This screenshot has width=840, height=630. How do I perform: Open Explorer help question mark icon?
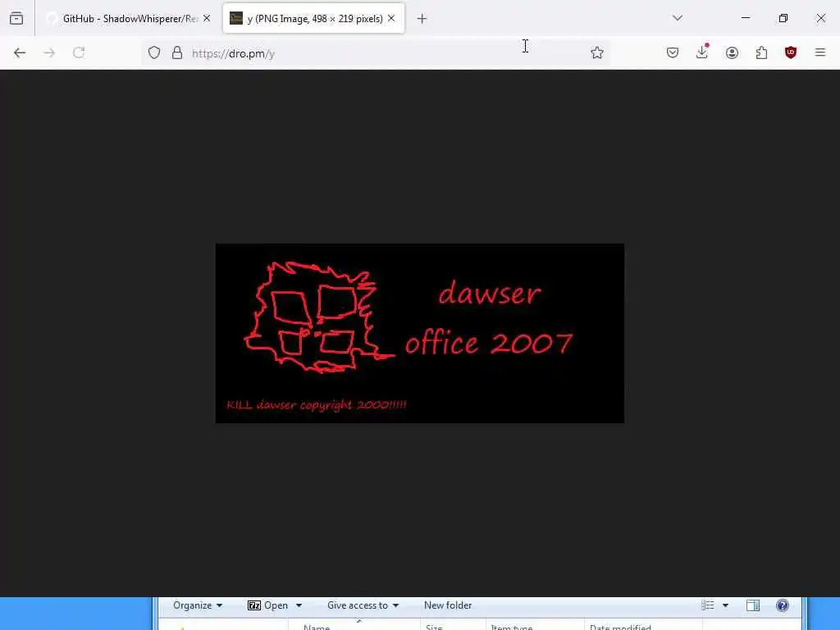pyautogui.click(x=782, y=605)
